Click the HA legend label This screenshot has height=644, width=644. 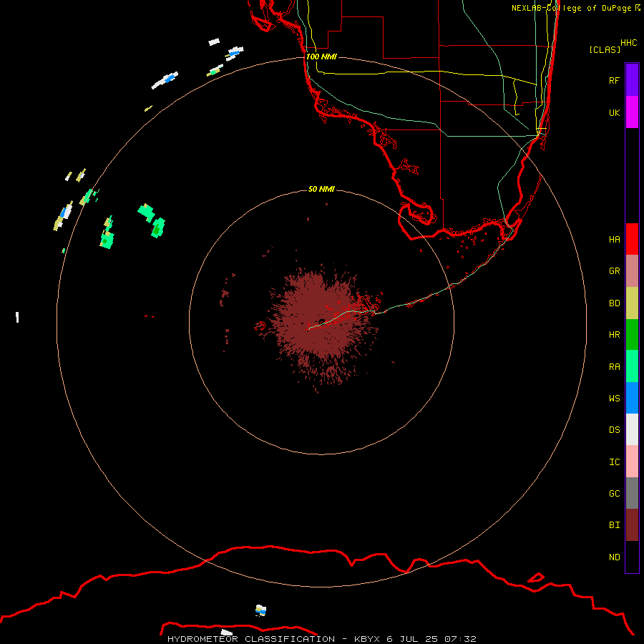click(x=614, y=240)
